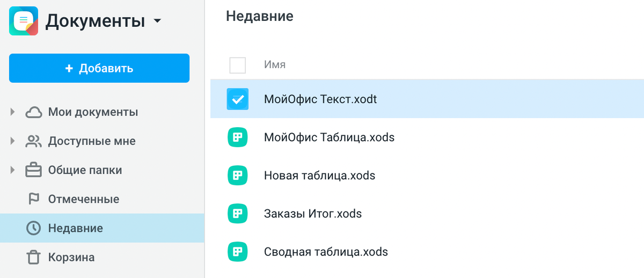Select Недавние in the sidebar

[102, 228]
